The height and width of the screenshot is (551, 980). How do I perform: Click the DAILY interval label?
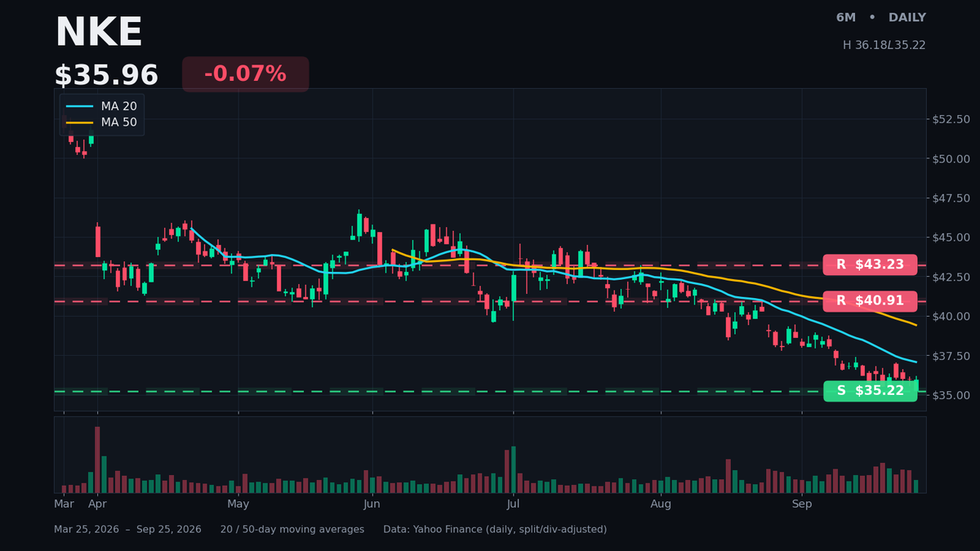tap(907, 18)
